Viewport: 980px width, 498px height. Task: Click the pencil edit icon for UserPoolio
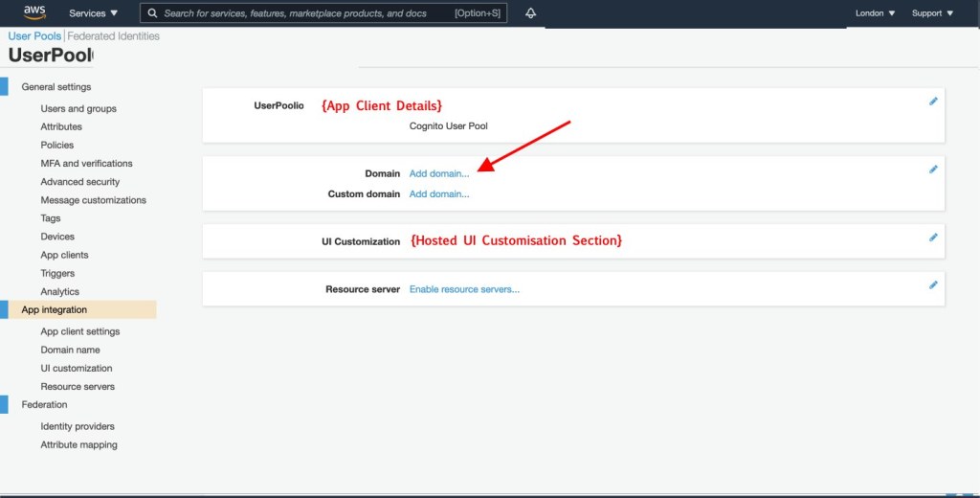click(933, 102)
